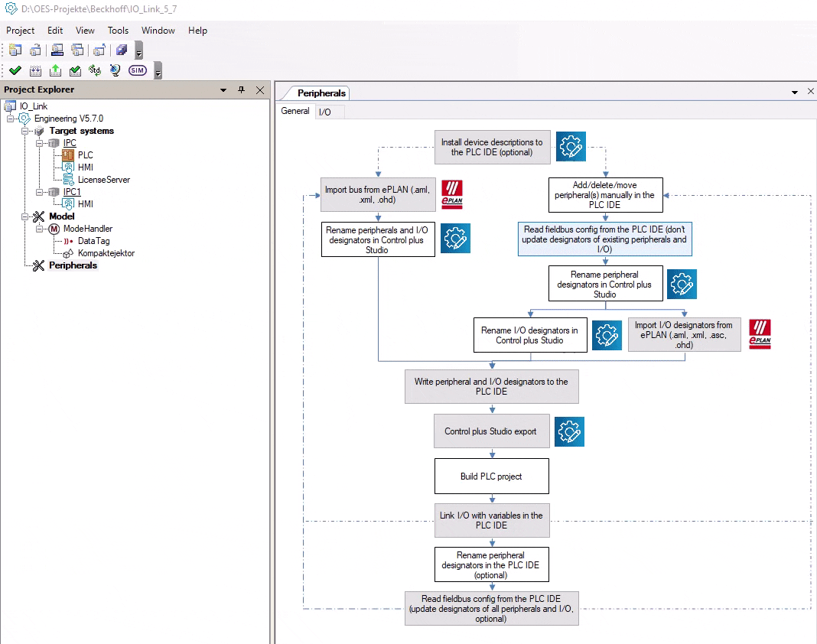Viewport: 817px width, 644px height.
Task: Click the globe toolbar icon
Action: [x=115, y=70]
